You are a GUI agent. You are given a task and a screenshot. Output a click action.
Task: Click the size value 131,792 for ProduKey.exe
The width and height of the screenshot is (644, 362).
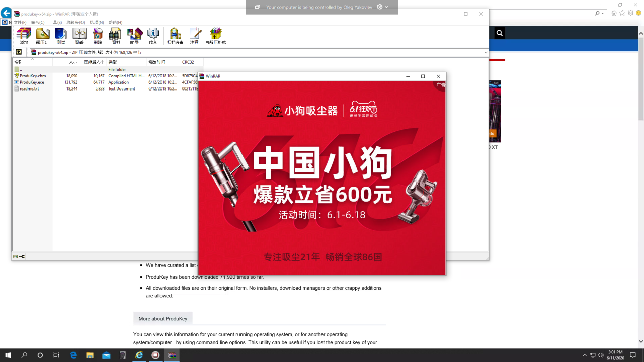click(71, 82)
